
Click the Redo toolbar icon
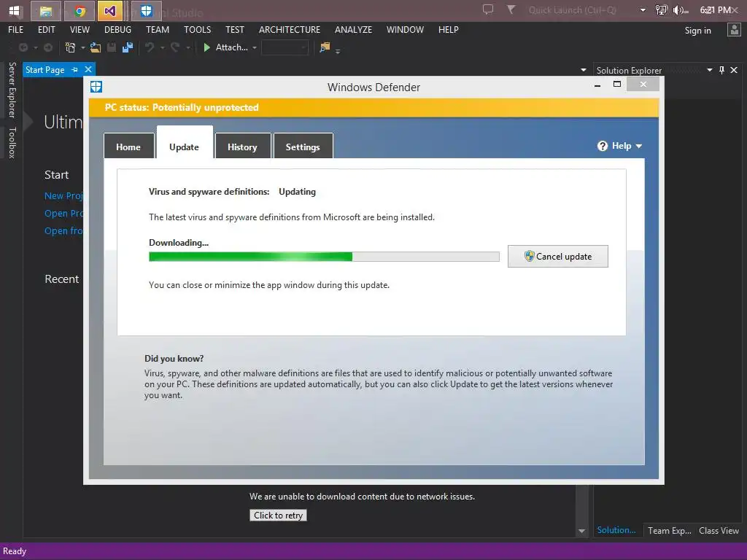[x=175, y=47]
